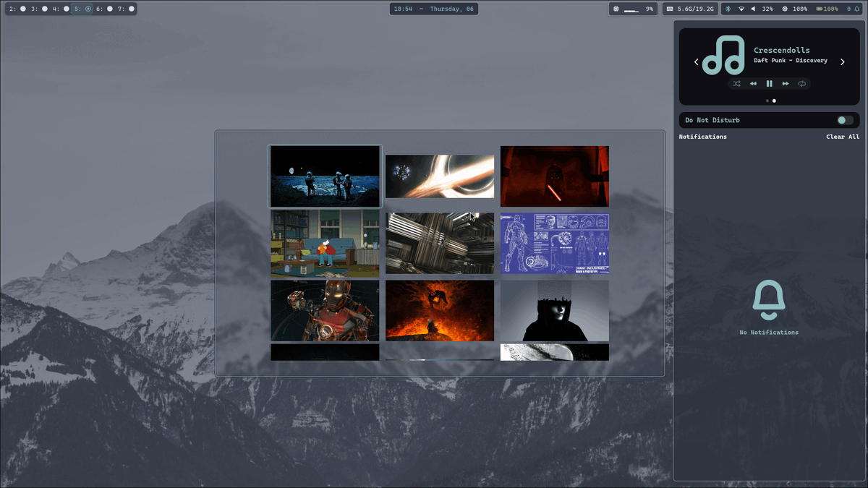The width and height of the screenshot is (868, 488).
Task: Select the black hole wallpaper thumbnail
Action: coord(440,176)
